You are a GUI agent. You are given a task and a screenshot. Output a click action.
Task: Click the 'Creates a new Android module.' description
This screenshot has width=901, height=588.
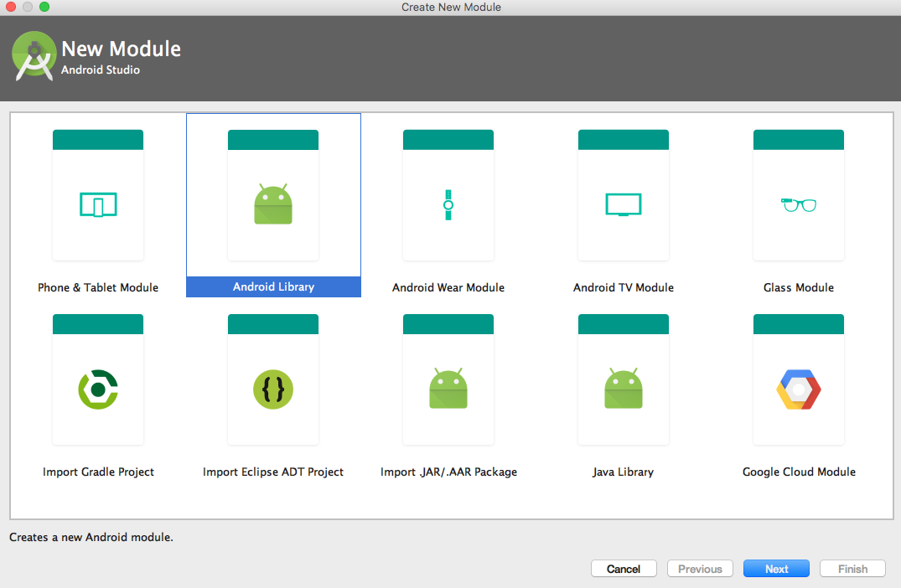point(91,538)
